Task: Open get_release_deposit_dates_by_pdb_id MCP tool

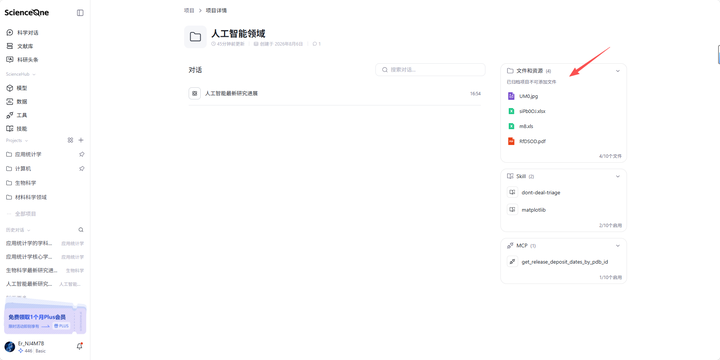Action: coord(565,262)
